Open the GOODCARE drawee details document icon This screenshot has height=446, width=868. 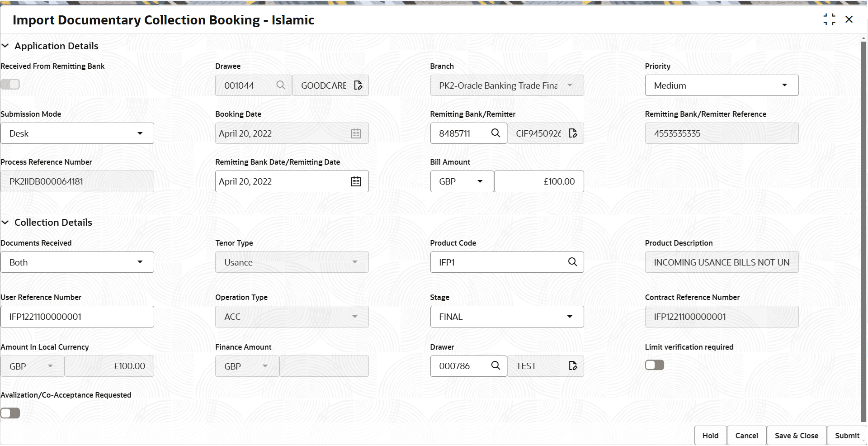[358, 85]
